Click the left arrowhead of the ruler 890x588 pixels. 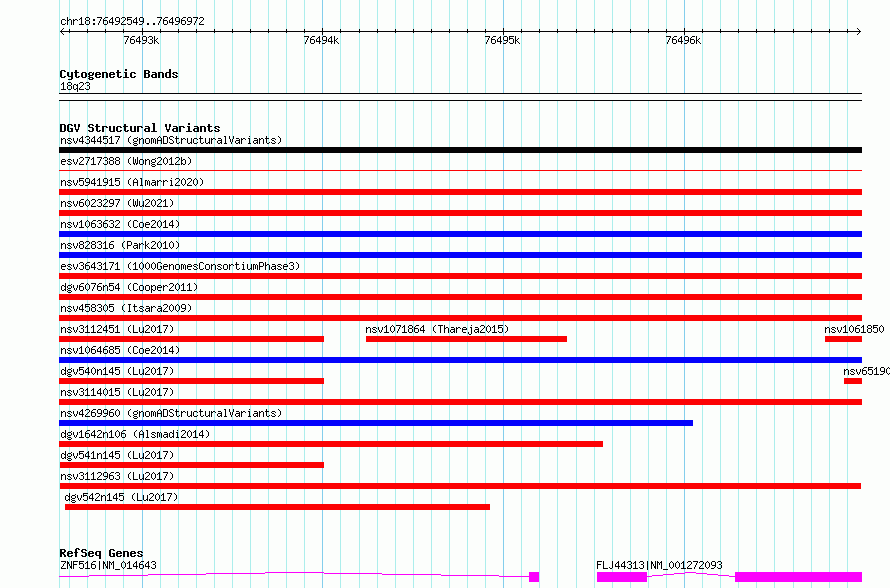[62, 32]
